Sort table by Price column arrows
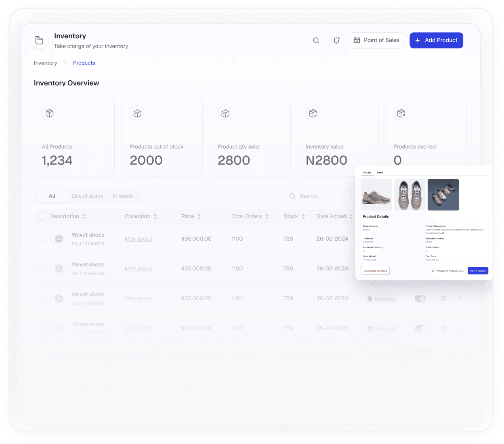Image resolution: width=504 pixels, height=444 pixels. [199, 216]
